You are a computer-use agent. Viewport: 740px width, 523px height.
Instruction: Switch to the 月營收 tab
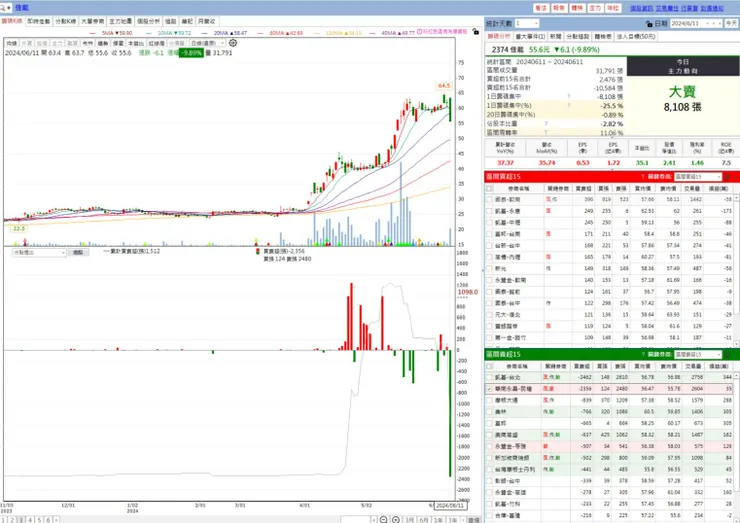tap(207, 21)
